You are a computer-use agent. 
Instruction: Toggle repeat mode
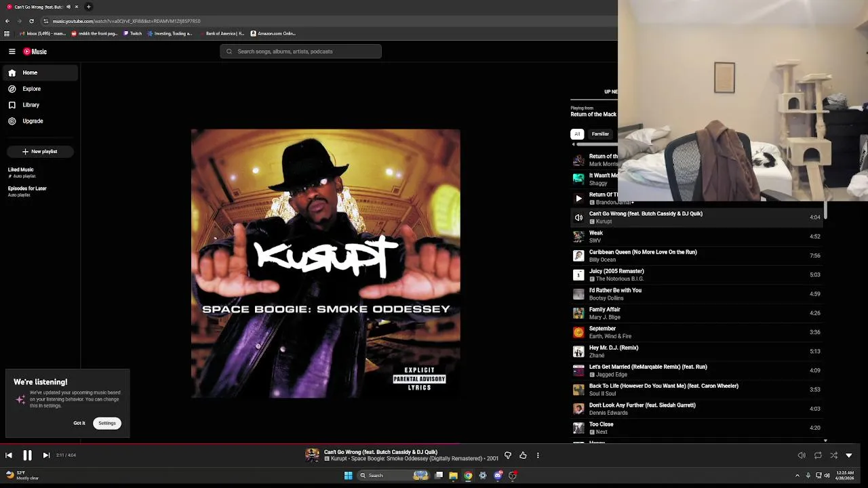point(818,455)
